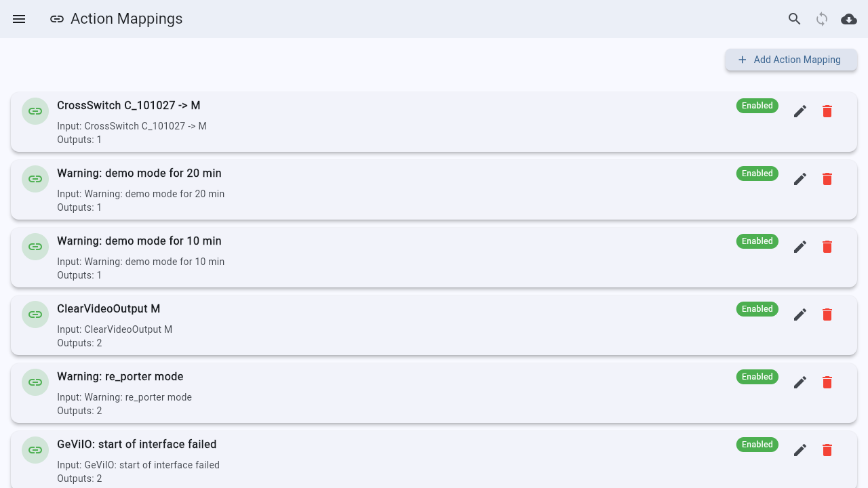
Task: Click the refresh sync icon
Action: coord(822,19)
